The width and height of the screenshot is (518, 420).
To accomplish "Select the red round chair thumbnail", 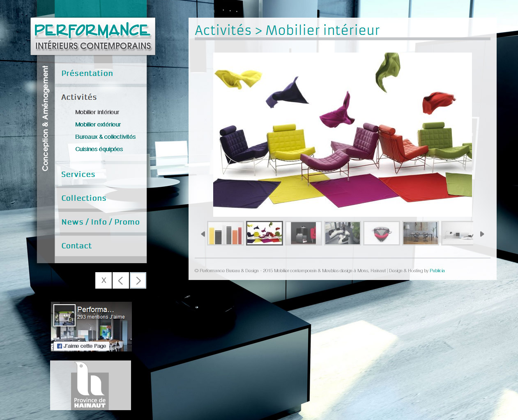I will (382, 233).
